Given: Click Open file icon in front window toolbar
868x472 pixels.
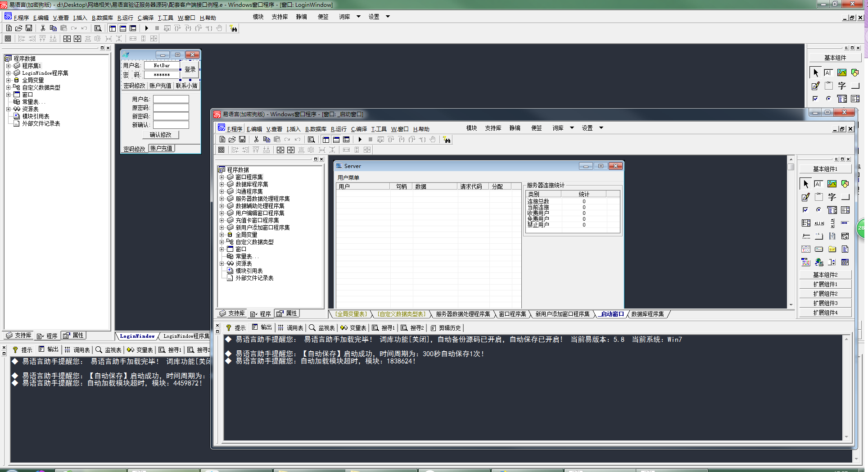Looking at the screenshot, I should tap(232, 140).
